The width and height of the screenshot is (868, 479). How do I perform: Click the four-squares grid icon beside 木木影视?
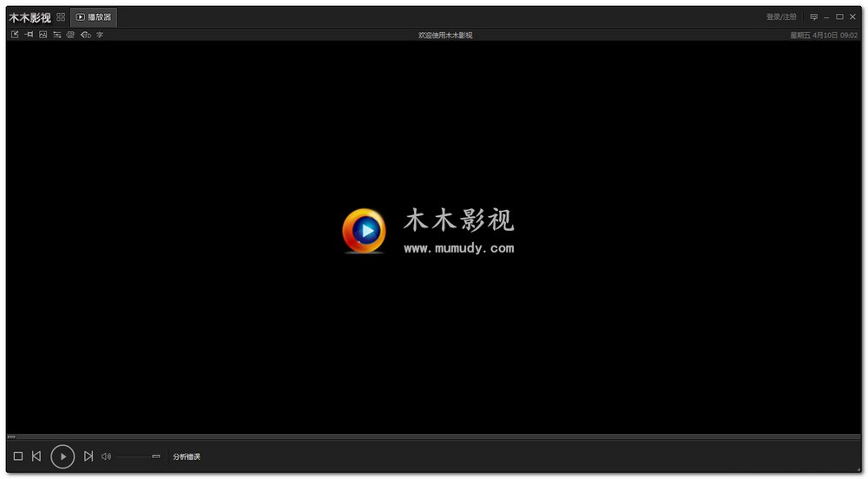[61, 17]
